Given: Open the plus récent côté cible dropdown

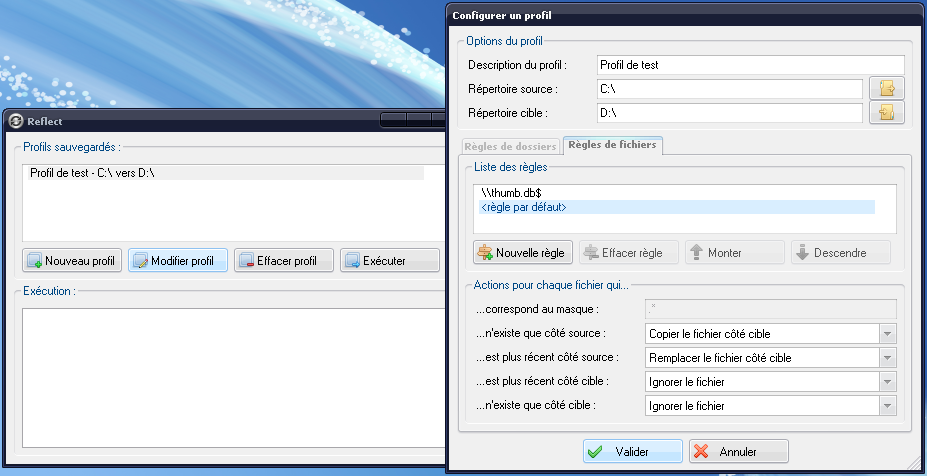Looking at the screenshot, I should 887,381.
